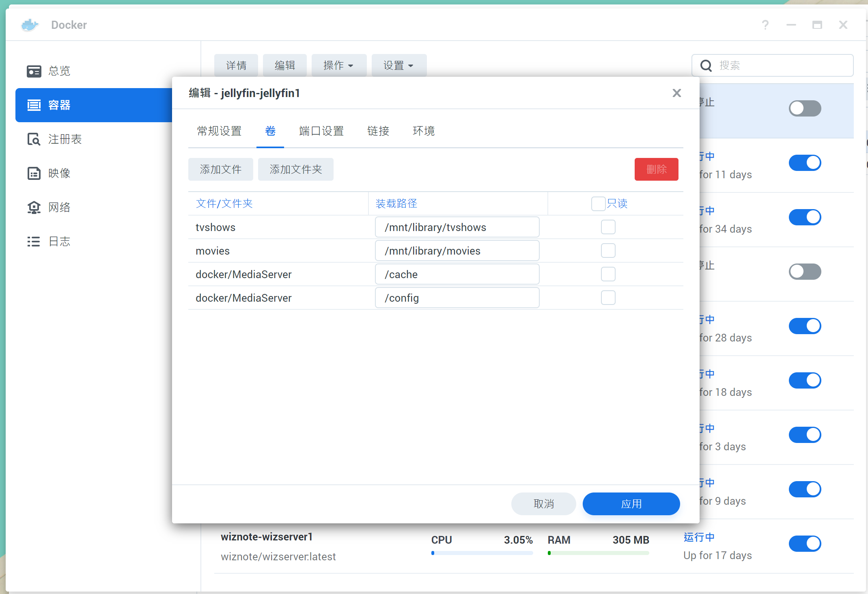The height and width of the screenshot is (594, 868).
Task: Select 映像 in the sidebar
Action: click(59, 173)
